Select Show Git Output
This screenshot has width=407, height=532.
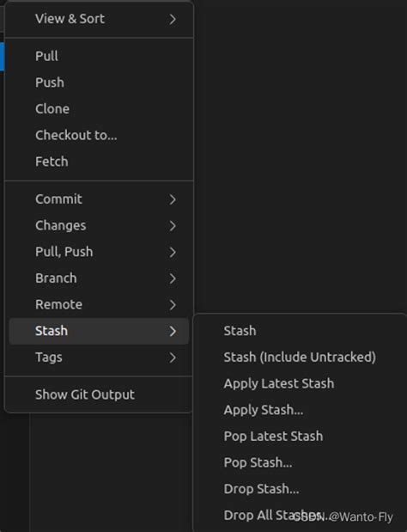(99, 394)
